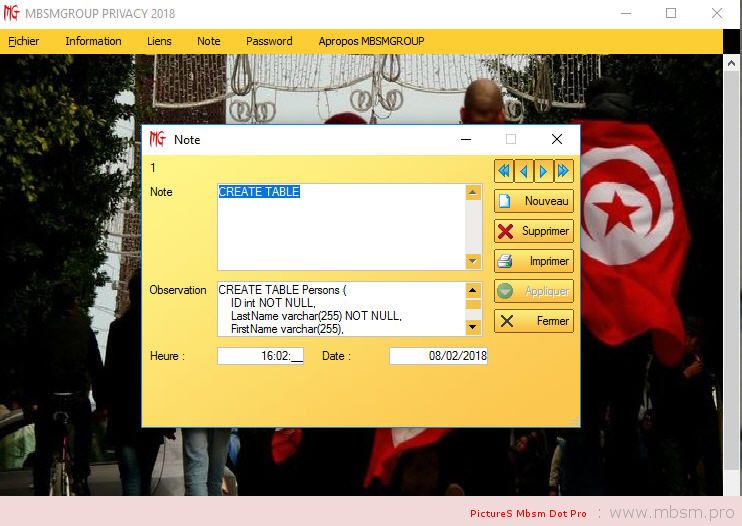Go to next record arrow

[543, 171]
